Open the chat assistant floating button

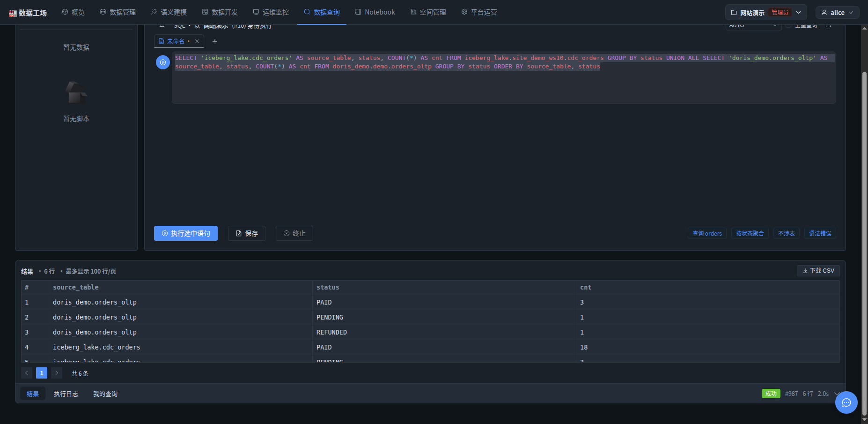click(846, 402)
